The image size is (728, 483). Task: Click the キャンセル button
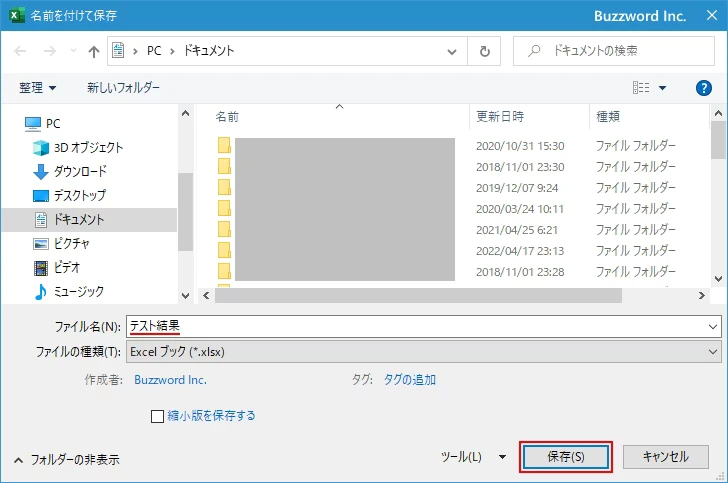665,457
